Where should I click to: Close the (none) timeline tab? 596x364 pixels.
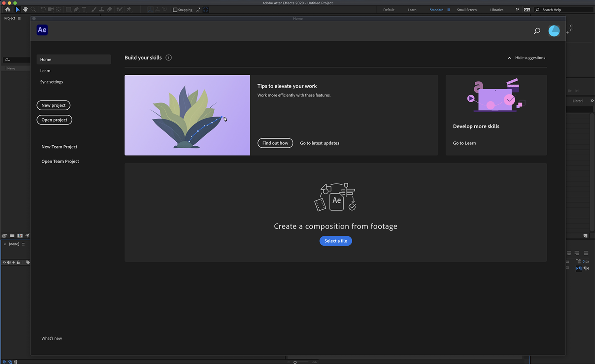click(x=5, y=244)
